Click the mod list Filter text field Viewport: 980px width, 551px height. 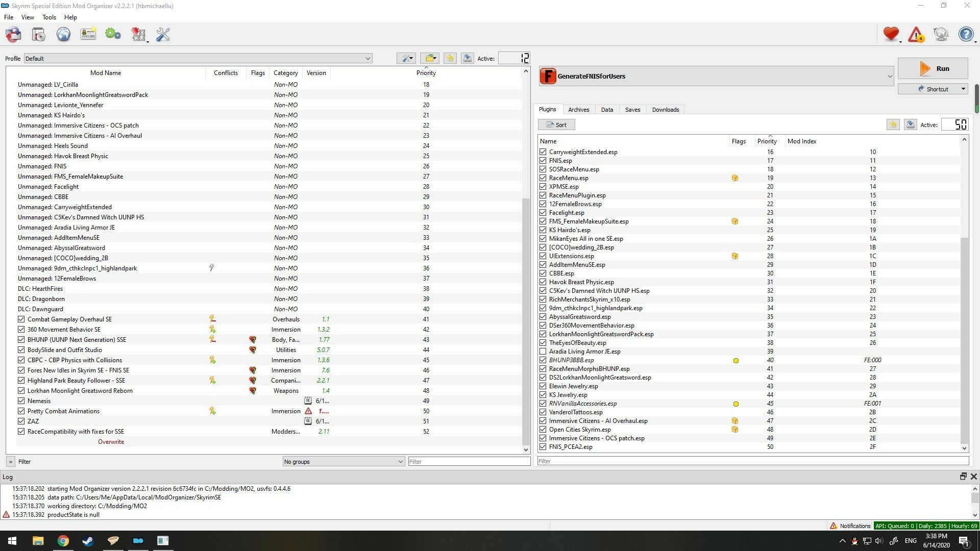469,461
